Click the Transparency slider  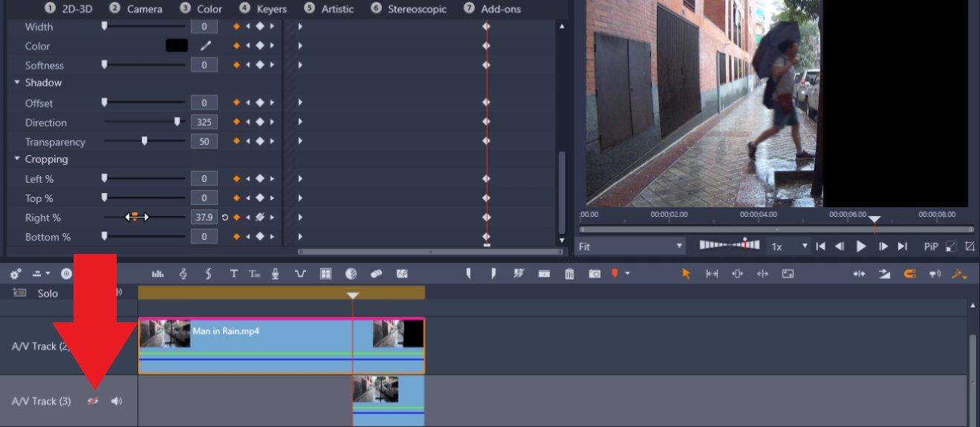click(144, 141)
